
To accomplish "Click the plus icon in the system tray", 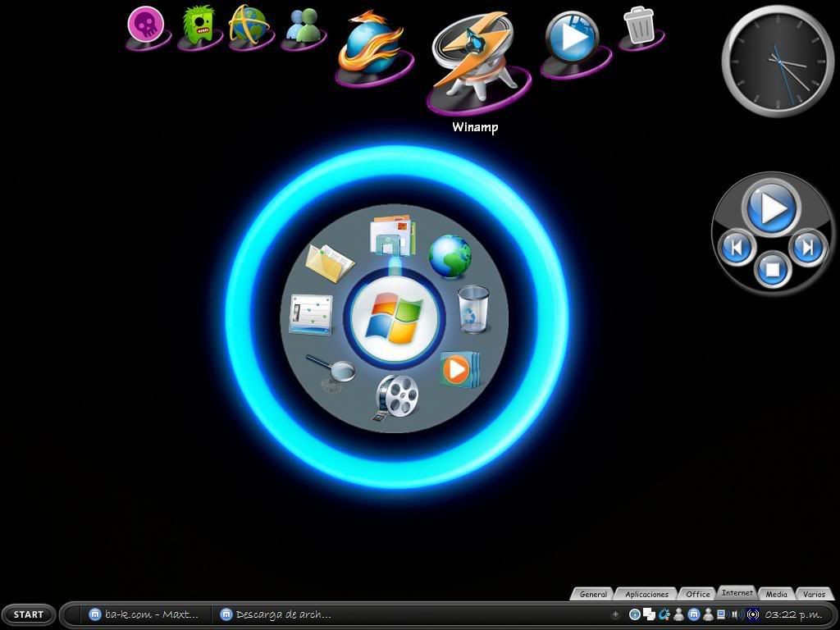I will pos(615,614).
